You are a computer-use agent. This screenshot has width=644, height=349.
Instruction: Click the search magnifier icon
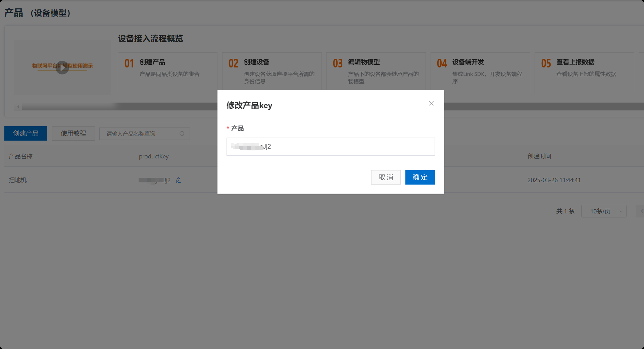pyautogui.click(x=182, y=134)
